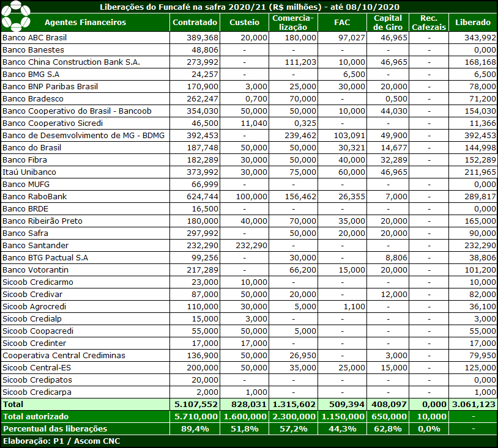
Task: Select the 89,4% percentage cell
Action: tap(195, 428)
